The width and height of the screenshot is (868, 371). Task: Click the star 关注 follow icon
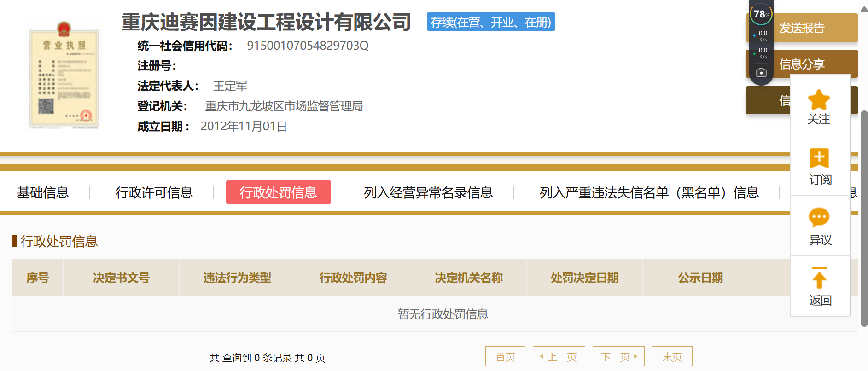[x=819, y=99]
